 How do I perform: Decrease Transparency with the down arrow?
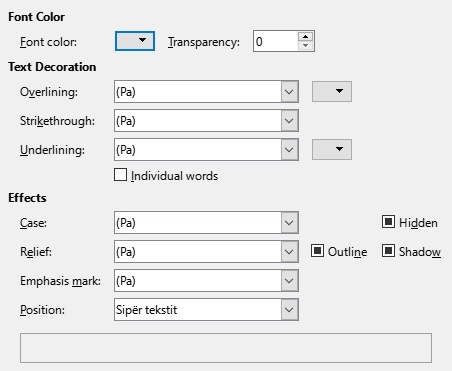pos(305,46)
